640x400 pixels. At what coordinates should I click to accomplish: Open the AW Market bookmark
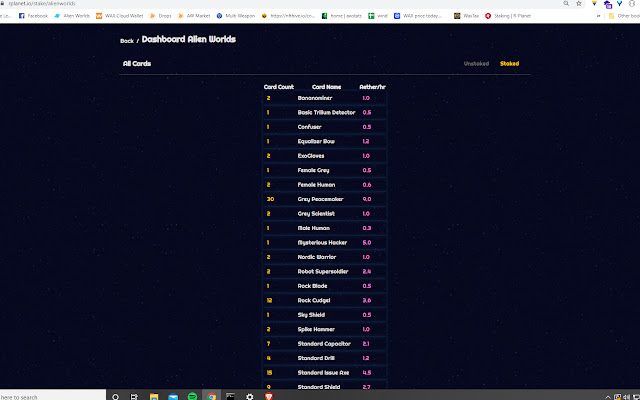pos(194,16)
